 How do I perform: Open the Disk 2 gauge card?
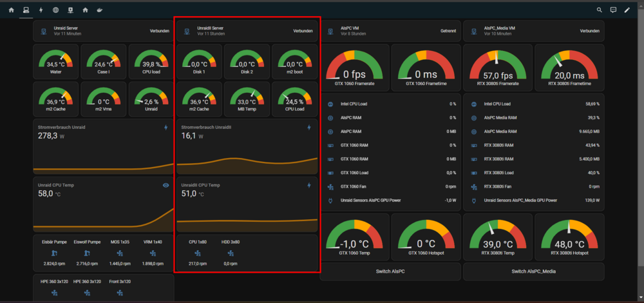point(247,62)
